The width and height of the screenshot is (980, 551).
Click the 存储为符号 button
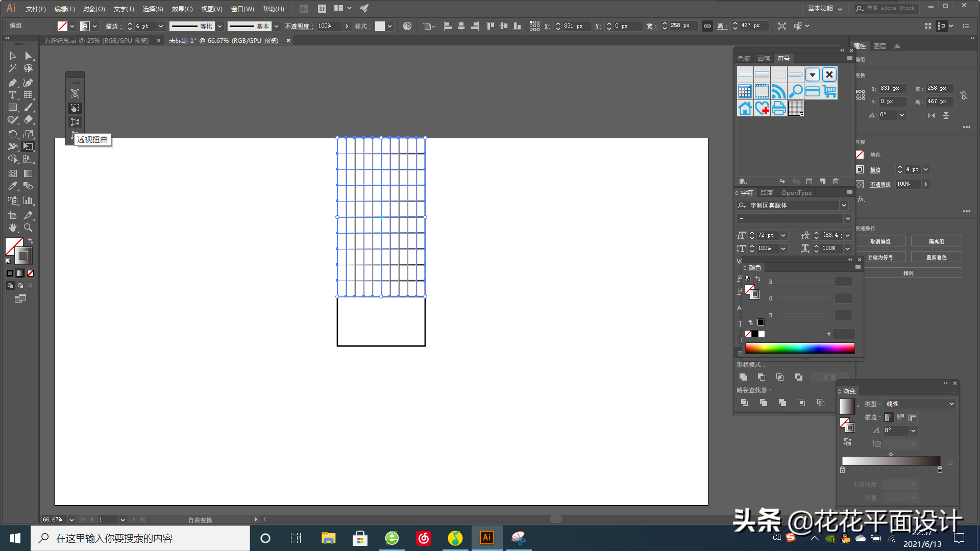[x=880, y=257]
